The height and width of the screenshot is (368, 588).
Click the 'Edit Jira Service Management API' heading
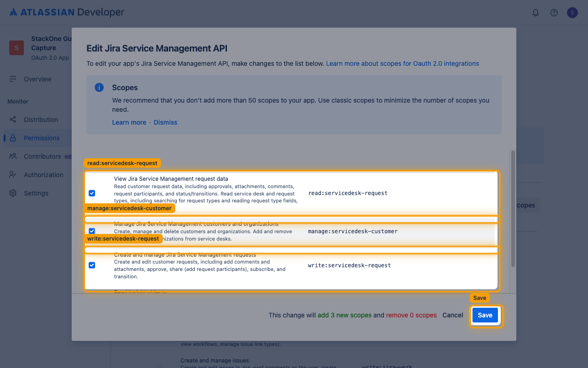(157, 48)
